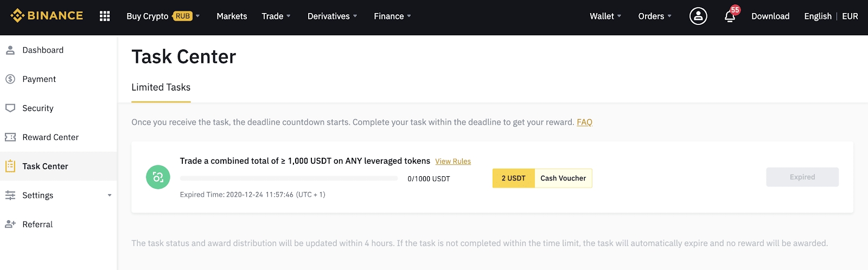Click the Reward Center ticket icon

click(x=10, y=137)
